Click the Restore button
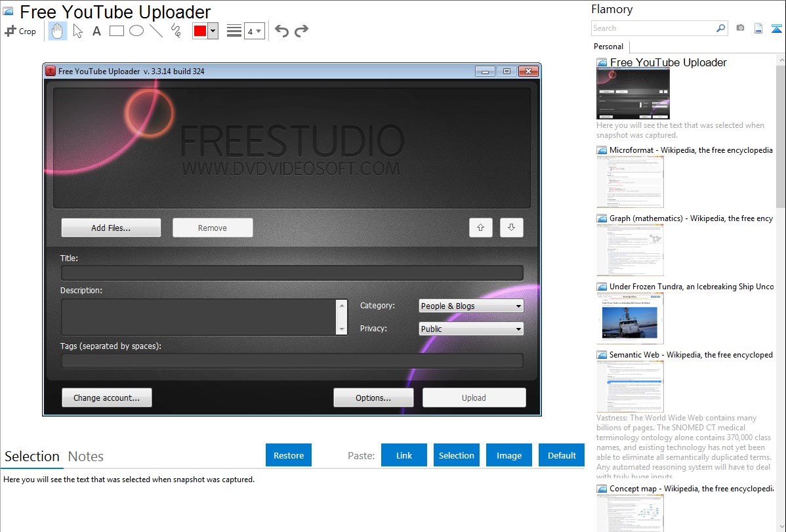Viewport: 786px width, 532px height. tap(289, 455)
